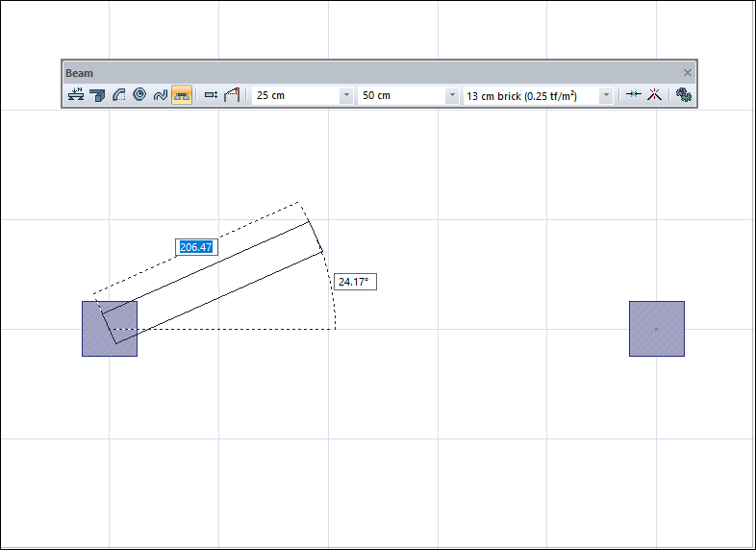This screenshot has width=756, height=550.
Task: Select the curved spline beam tool
Action: 161,95
